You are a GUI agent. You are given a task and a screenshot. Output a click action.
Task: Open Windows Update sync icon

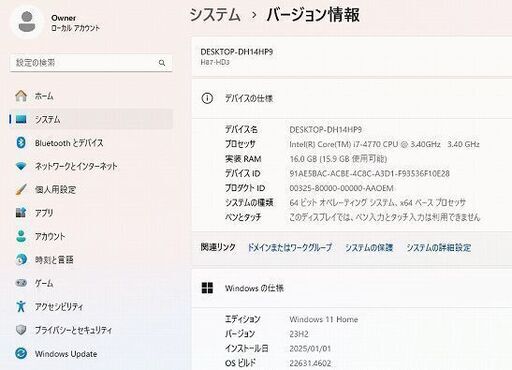pos(21,353)
